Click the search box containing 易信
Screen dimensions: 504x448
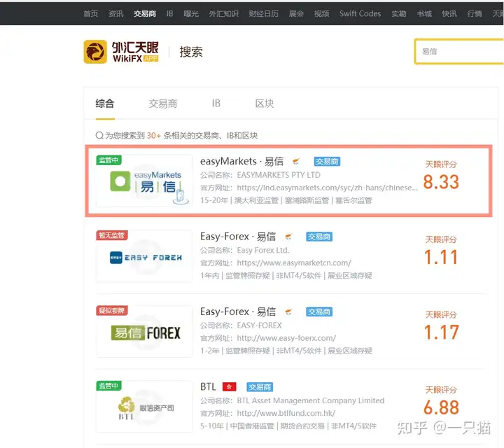pos(459,51)
